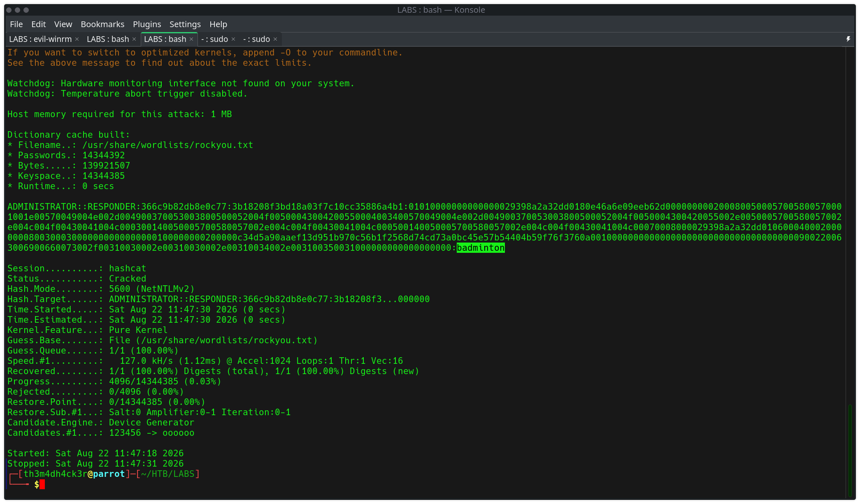The height and width of the screenshot is (504, 860).
Task: Click the optimized kernels hint line
Action: point(205,53)
